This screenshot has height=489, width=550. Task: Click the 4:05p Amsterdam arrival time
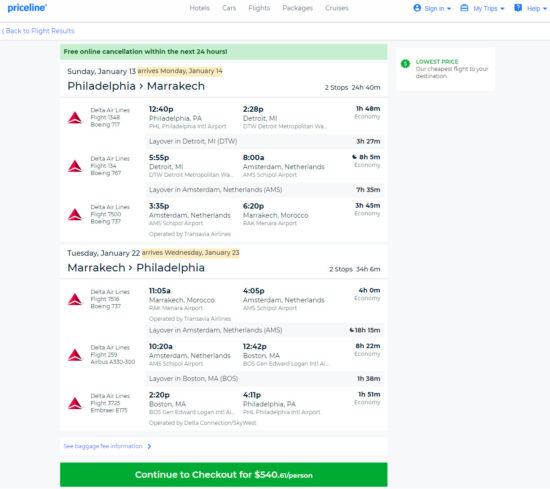coord(254,291)
